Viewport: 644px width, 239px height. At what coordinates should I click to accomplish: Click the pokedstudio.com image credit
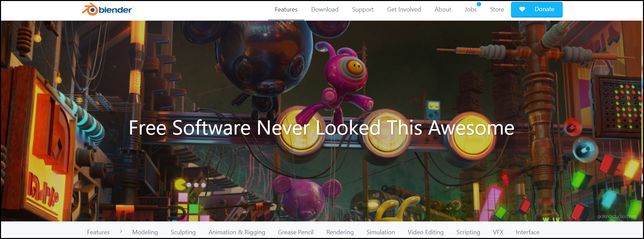[617, 216]
